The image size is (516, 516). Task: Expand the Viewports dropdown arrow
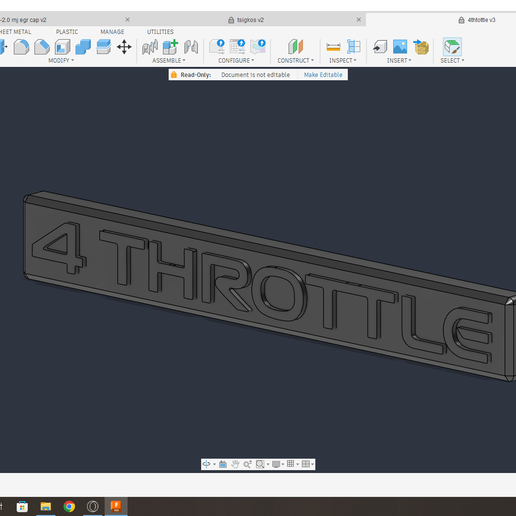coord(312,464)
